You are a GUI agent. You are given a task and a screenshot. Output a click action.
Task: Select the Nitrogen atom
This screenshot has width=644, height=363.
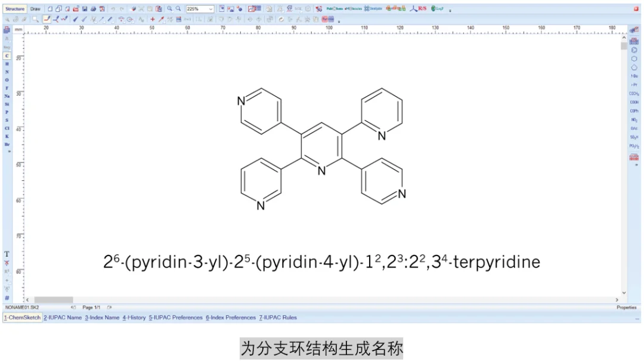(7, 72)
